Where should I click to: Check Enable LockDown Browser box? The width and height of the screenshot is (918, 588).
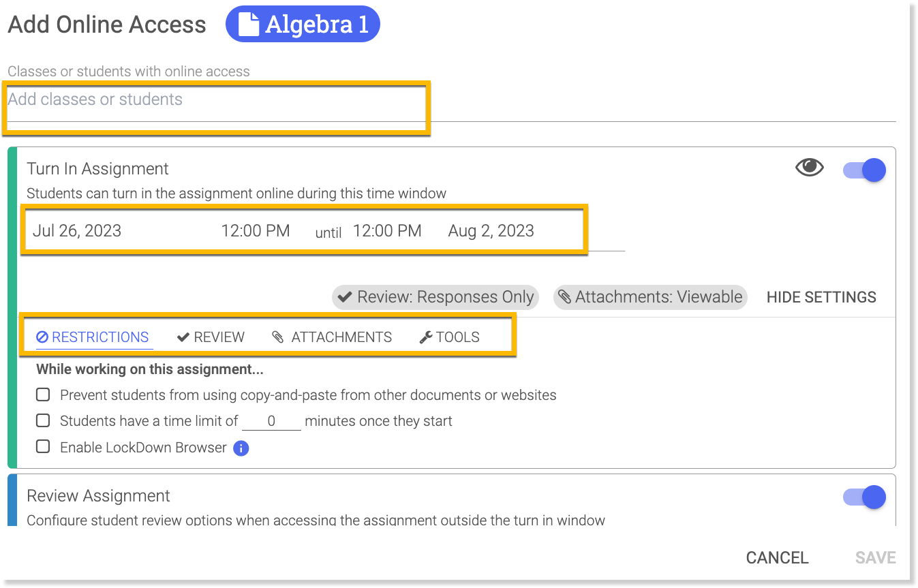(x=43, y=447)
